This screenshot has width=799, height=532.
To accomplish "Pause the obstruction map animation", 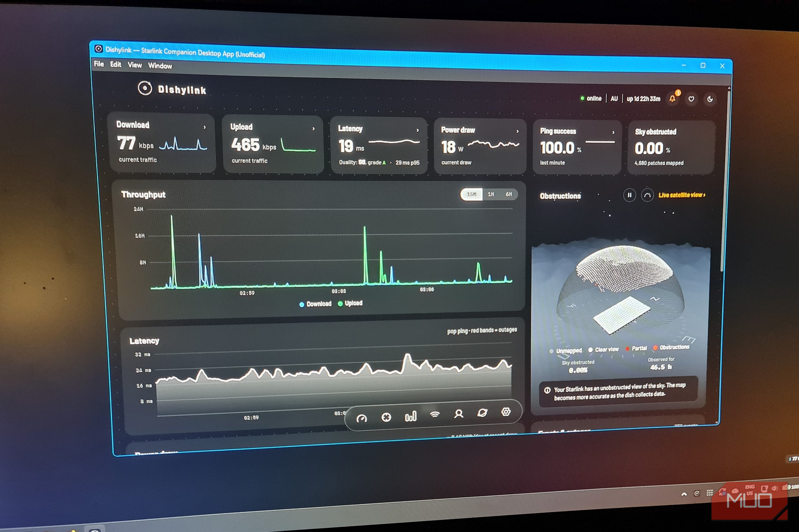I will pos(630,195).
